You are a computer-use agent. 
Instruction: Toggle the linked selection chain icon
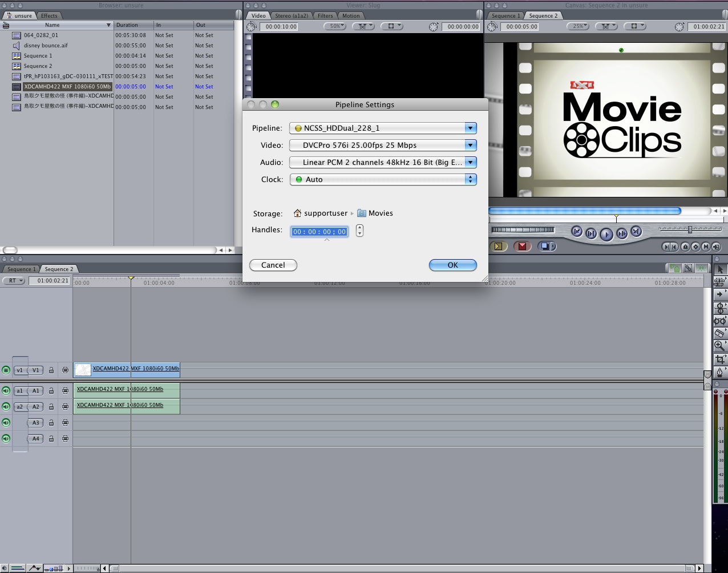[x=688, y=268]
